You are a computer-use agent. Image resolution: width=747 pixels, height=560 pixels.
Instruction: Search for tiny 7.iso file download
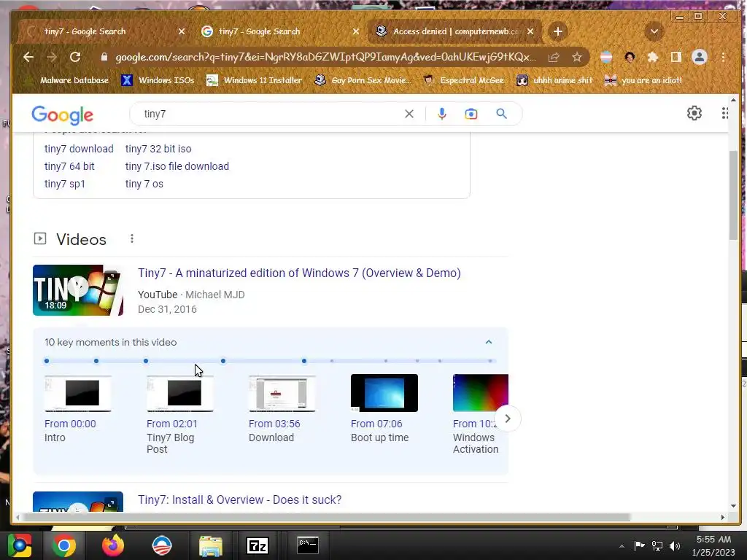177,166
